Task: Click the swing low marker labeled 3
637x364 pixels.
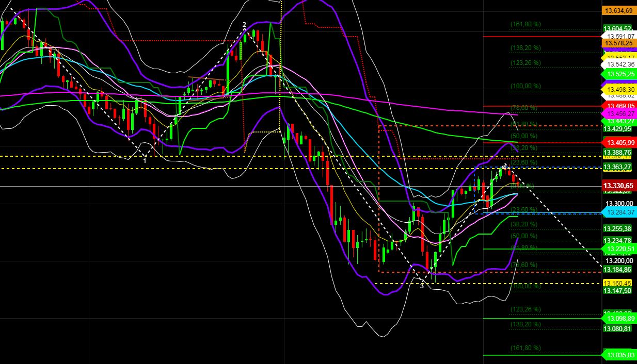Action: (x=423, y=285)
